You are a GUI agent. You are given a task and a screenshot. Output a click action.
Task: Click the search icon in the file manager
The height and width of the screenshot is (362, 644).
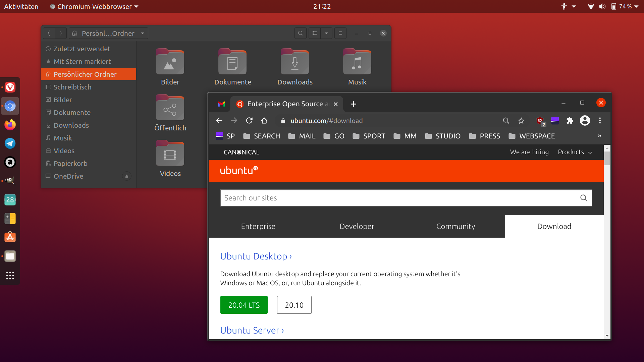[x=300, y=33]
